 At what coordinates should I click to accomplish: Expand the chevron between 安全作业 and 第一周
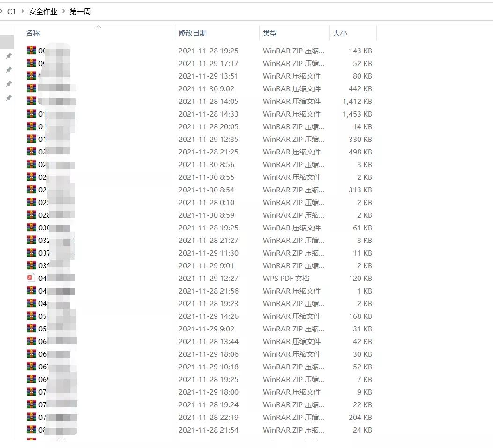pyautogui.click(x=63, y=12)
